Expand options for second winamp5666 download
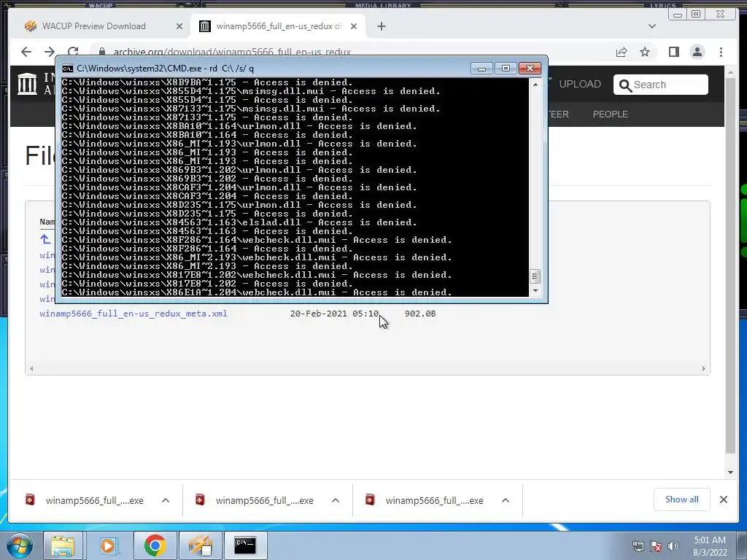The width and height of the screenshot is (747, 560). pyautogui.click(x=336, y=500)
